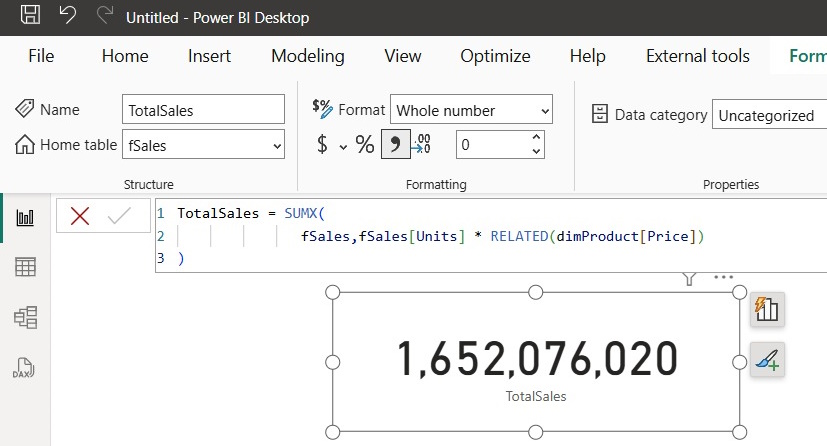Open the Data category dropdown
Screen dimensions: 827x446
770,114
